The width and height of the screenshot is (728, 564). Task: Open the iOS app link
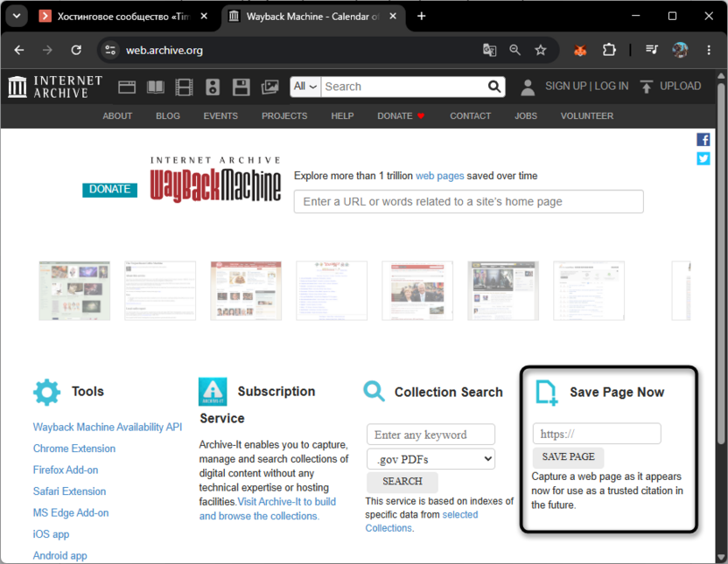coord(51,534)
